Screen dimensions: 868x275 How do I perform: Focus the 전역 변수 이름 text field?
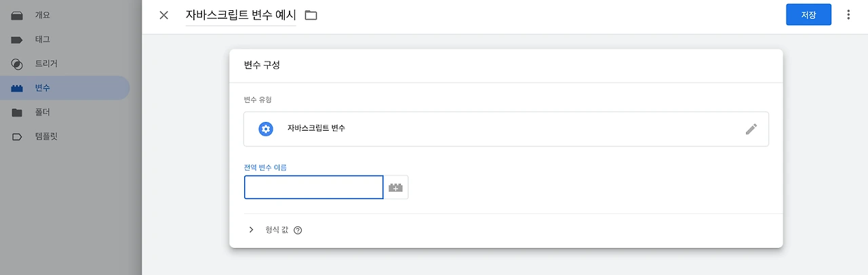[x=313, y=188]
